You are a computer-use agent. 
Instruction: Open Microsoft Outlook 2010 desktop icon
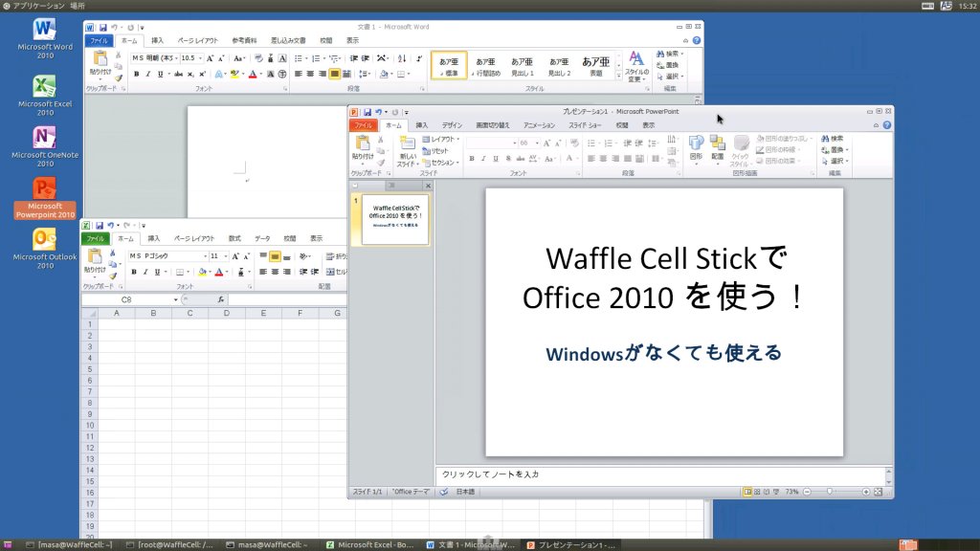(44, 248)
